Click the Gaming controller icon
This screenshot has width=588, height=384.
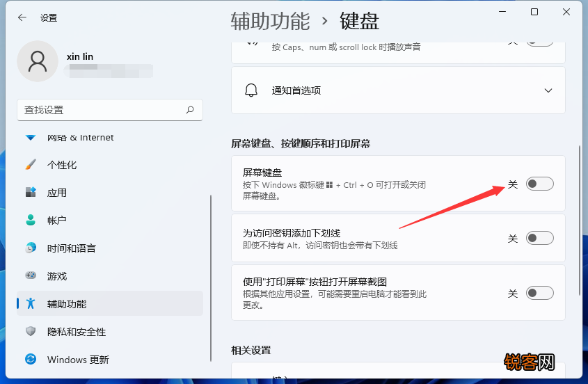point(31,275)
